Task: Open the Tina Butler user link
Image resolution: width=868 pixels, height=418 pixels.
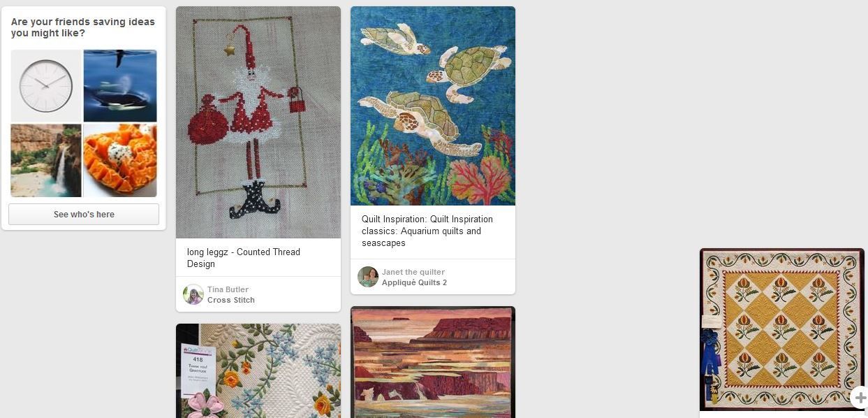Action: tap(228, 289)
